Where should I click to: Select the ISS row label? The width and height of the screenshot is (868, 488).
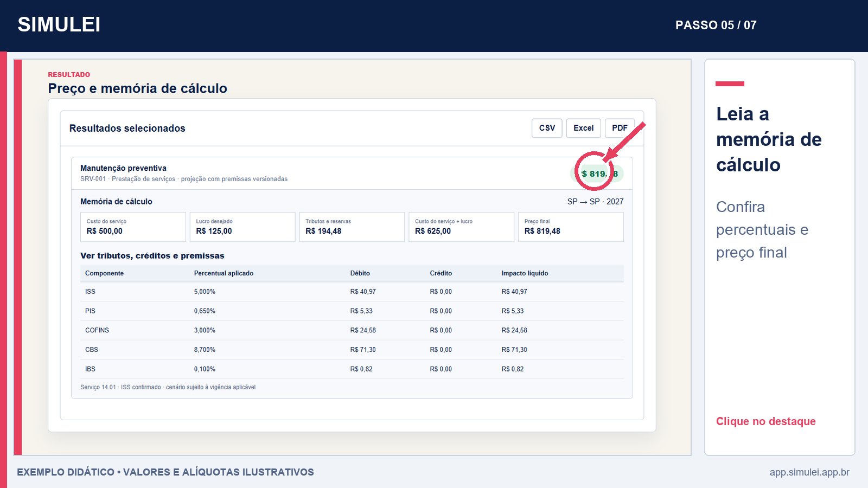click(x=90, y=292)
